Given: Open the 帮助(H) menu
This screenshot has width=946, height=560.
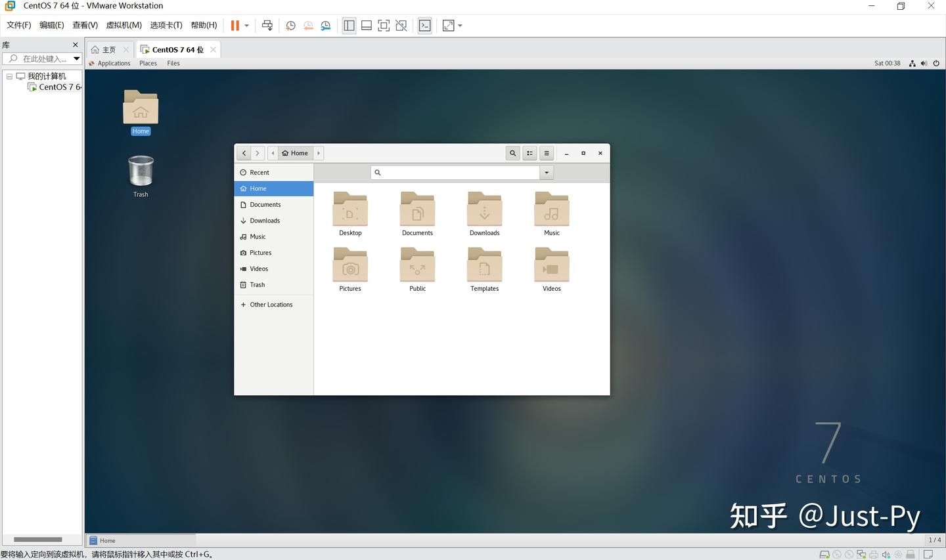Looking at the screenshot, I should [204, 25].
